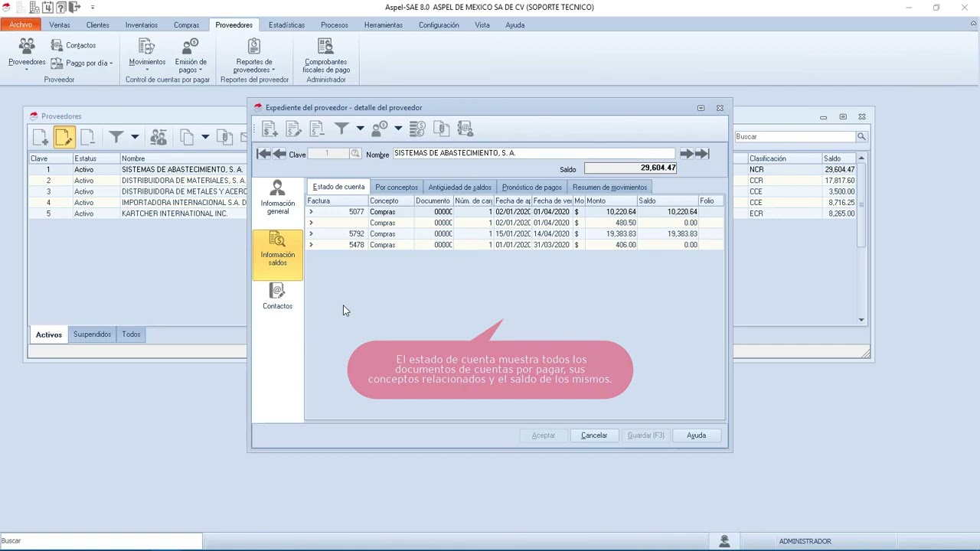The width and height of the screenshot is (980, 551).
Task: Click the attached documents clip icon in Expediente
Action: click(x=441, y=129)
